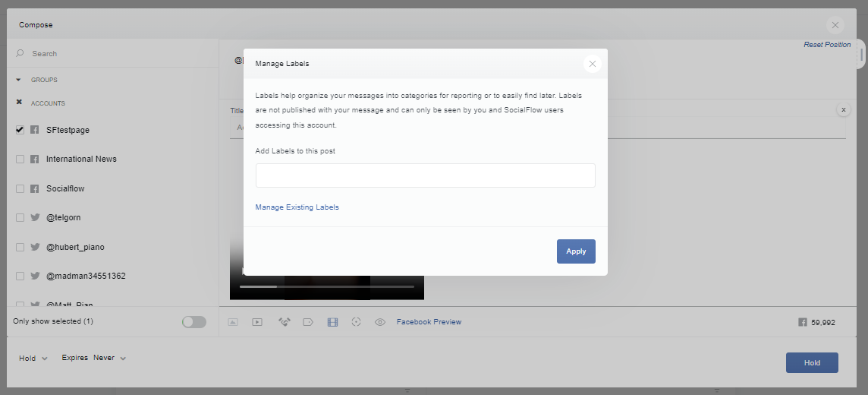Screen dimensions: 868x395
Task: Select the SFtestpage account name
Action: click(x=68, y=130)
